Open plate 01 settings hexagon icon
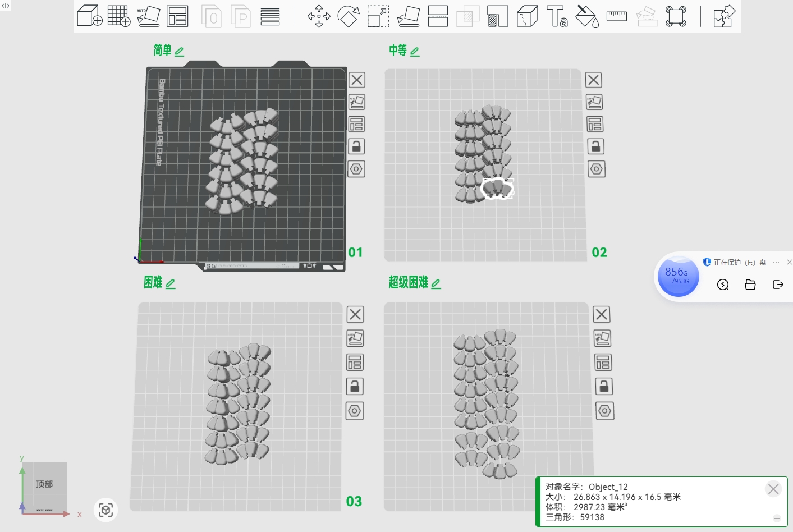The image size is (793, 532). pyautogui.click(x=356, y=169)
